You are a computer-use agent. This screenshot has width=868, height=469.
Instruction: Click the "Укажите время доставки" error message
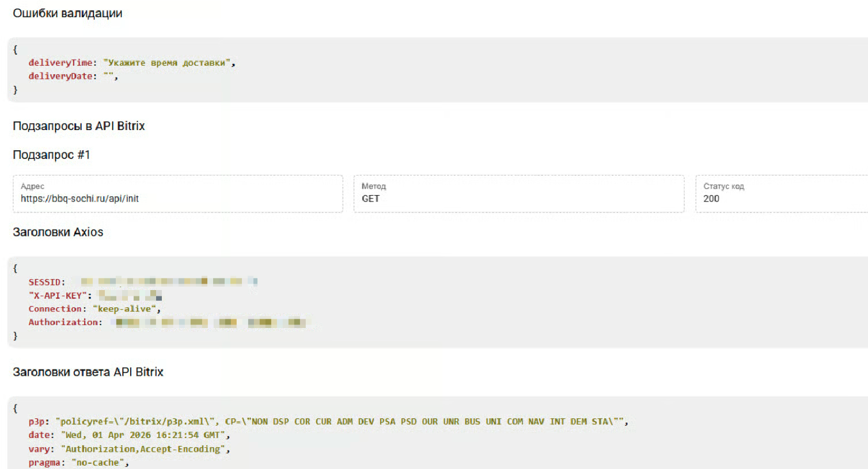coord(166,63)
